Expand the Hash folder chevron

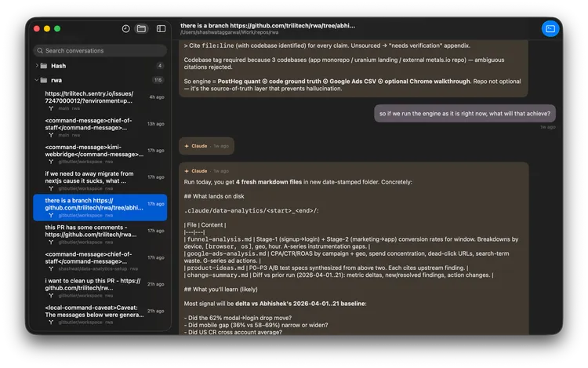[36, 66]
